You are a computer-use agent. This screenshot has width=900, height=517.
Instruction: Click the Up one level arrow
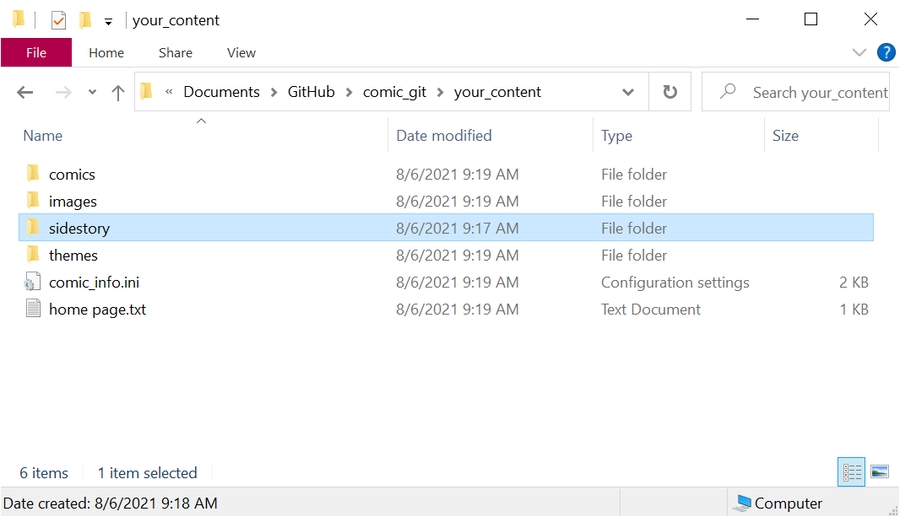118,92
